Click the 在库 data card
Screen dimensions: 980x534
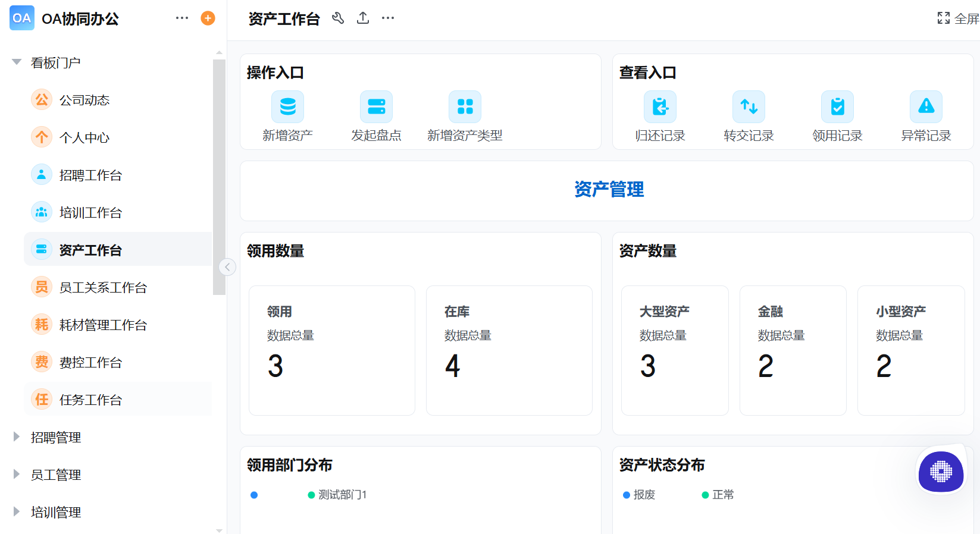tap(509, 350)
